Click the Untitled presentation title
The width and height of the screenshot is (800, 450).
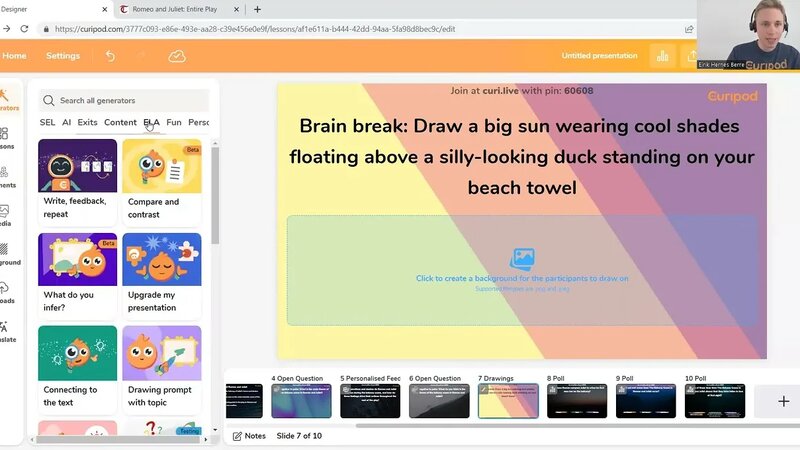(x=599, y=56)
